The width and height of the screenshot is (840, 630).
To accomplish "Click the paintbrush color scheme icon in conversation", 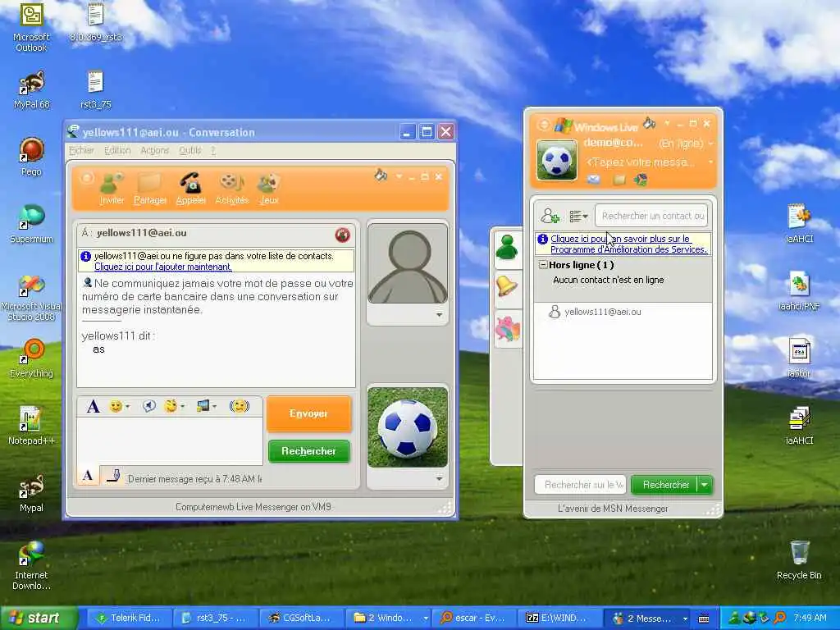I will click(381, 175).
